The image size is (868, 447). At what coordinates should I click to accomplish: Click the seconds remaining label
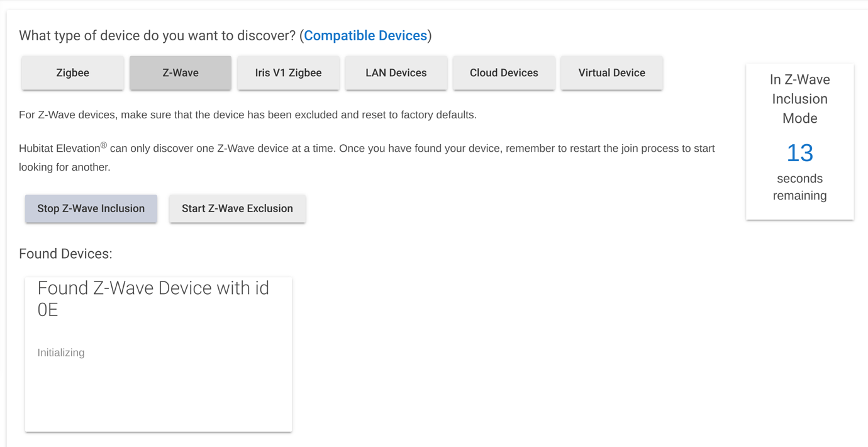(x=799, y=187)
